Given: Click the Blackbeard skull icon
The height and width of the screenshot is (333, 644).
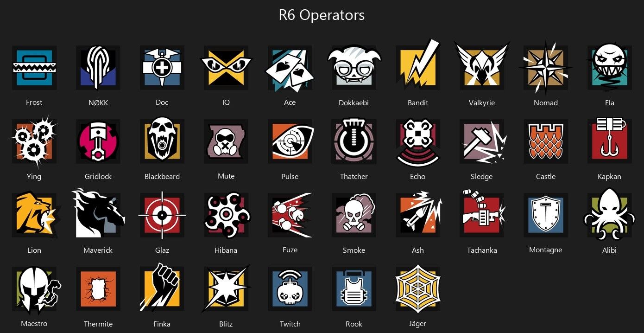Looking at the screenshot, I should click(x=162, y=141).
